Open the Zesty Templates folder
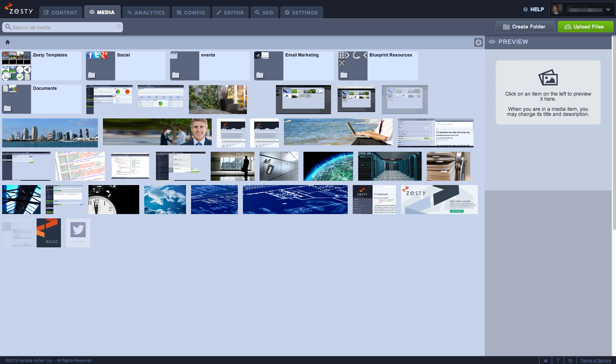 click(42, 66)
